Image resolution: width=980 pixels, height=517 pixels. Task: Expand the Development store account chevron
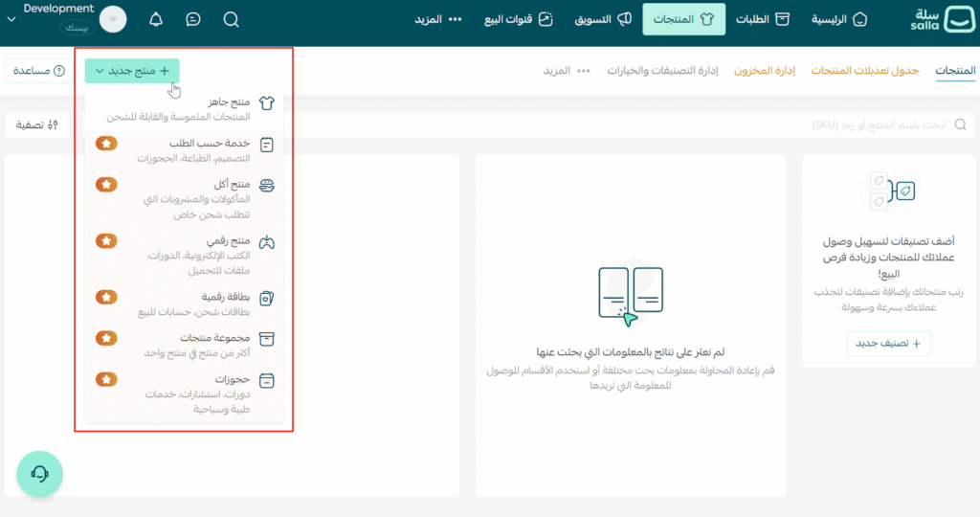click(x=11, y=19)
